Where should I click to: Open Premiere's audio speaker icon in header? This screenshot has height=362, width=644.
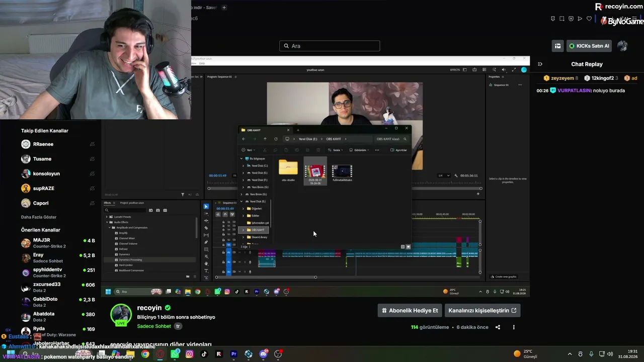504,70
